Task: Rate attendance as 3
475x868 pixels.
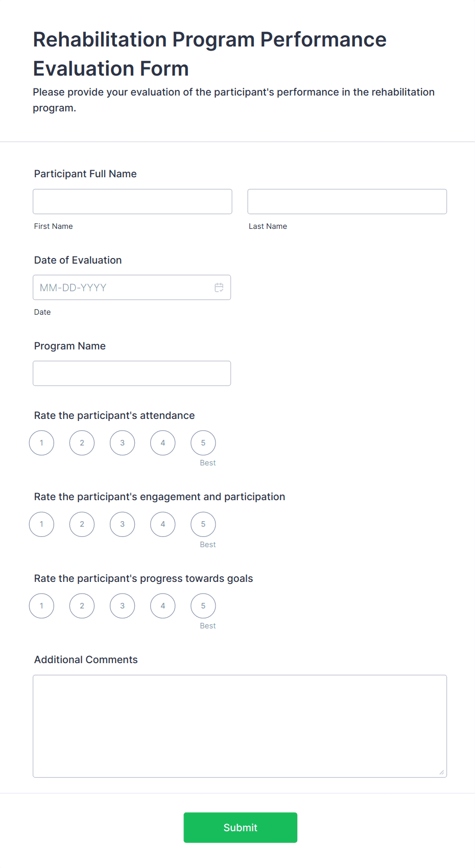Action: 122,442
